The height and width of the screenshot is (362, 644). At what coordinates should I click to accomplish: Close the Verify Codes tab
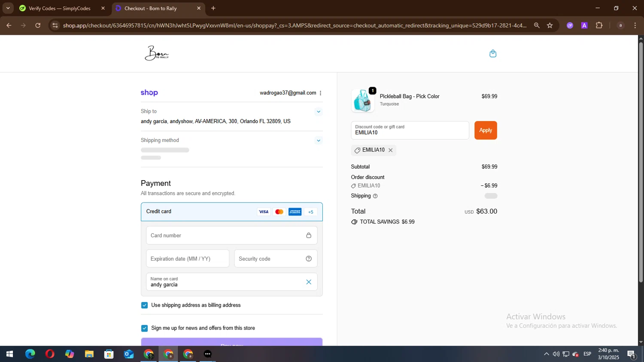pyautogui.click(x=103, y=8)
